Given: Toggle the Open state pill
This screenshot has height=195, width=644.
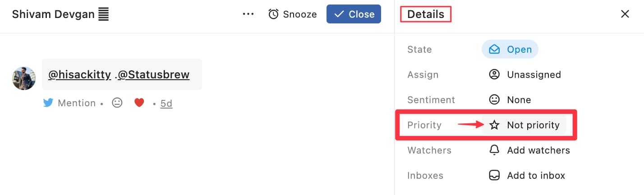Looking at the screenshot, I should click(x=510, y=49).
